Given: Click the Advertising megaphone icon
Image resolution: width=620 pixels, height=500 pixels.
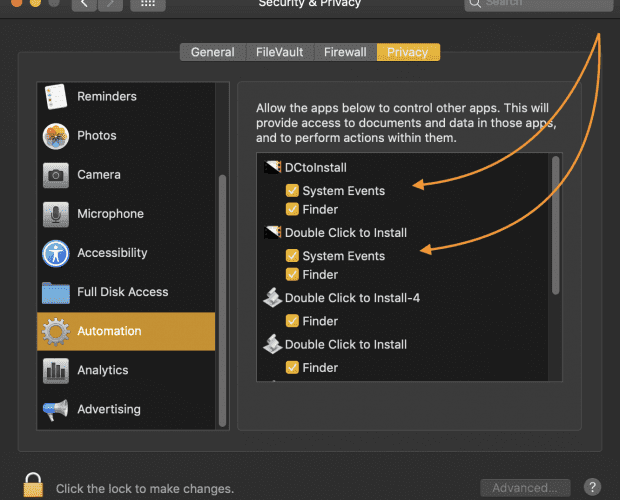Looking at the screenshot, I should tap(55, 410).
